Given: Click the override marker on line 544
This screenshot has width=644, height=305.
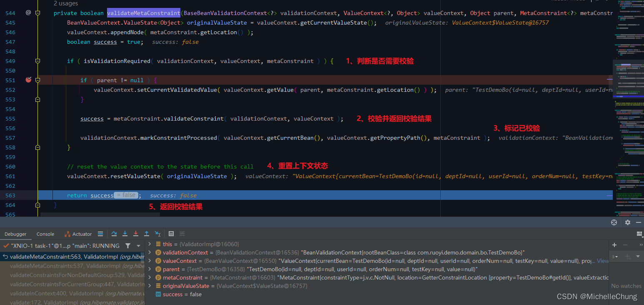Looking at the screenshot, I should [28, 13].
